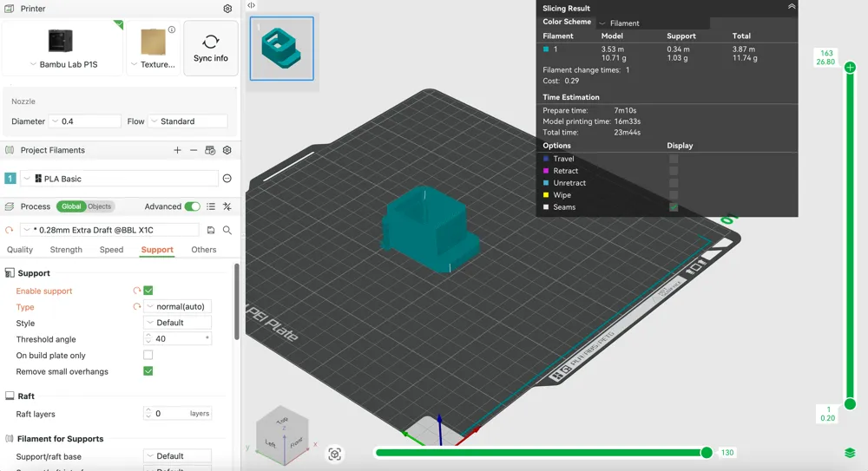Viewport: 868px width, 471px height.
Task: Toggle Unretract display checkbox
Action: [x=674, y=183]
